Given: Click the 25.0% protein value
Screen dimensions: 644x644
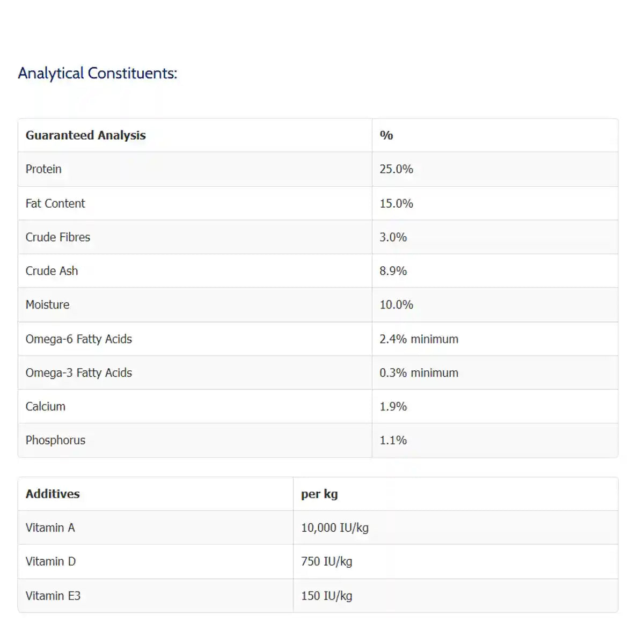Looking at the screenshot, I should click(x=396, y=169).
